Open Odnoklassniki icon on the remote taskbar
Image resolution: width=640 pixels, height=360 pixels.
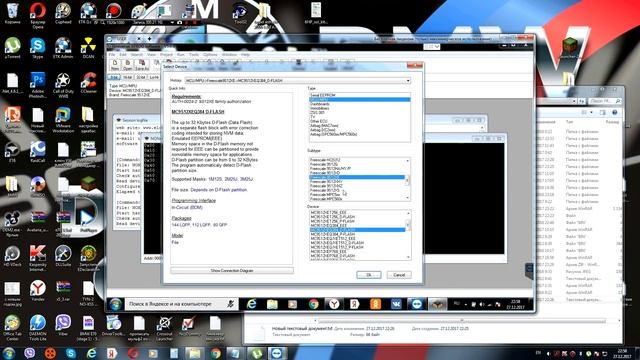376,304
